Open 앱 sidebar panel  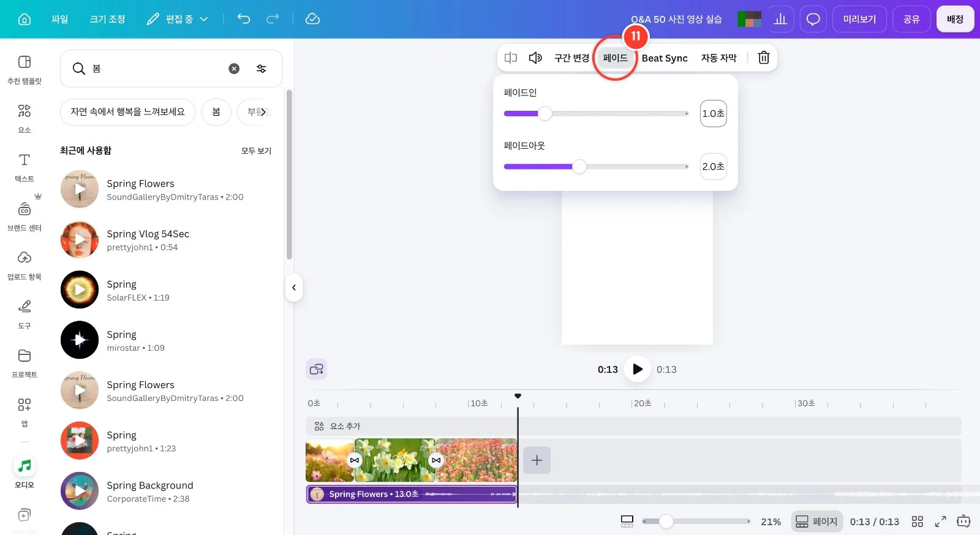(24, 413)
